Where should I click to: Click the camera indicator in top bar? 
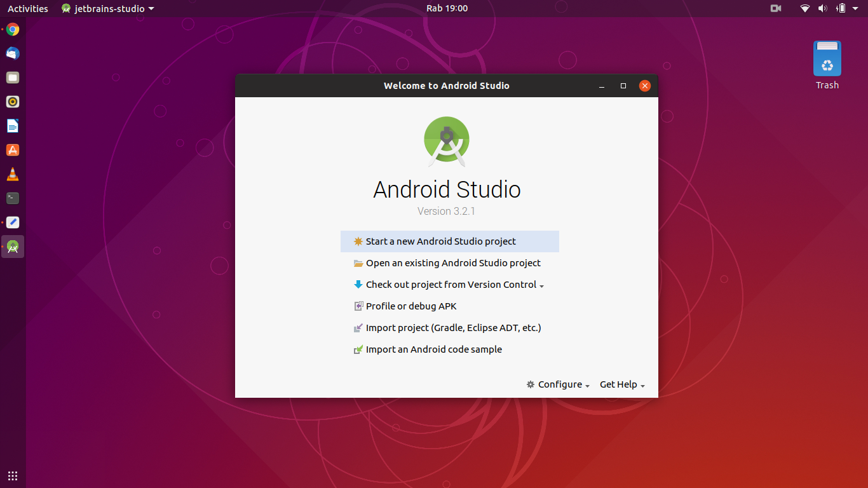(776, 8)
